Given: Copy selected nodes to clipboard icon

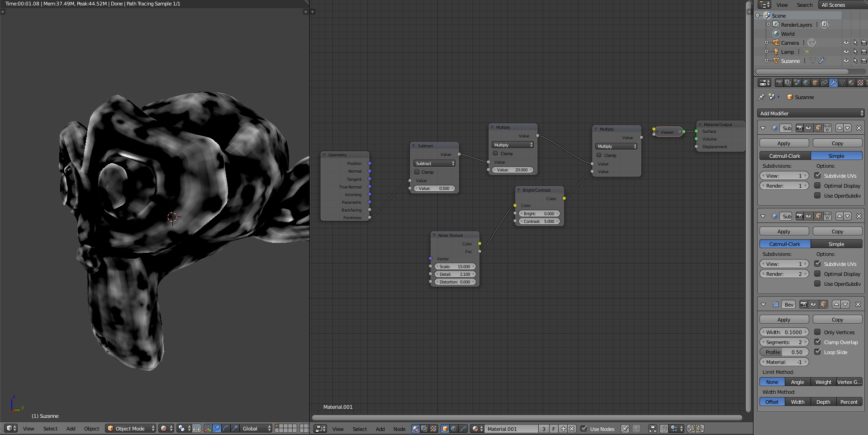Looking at the screenshot, I should [691, 429].
